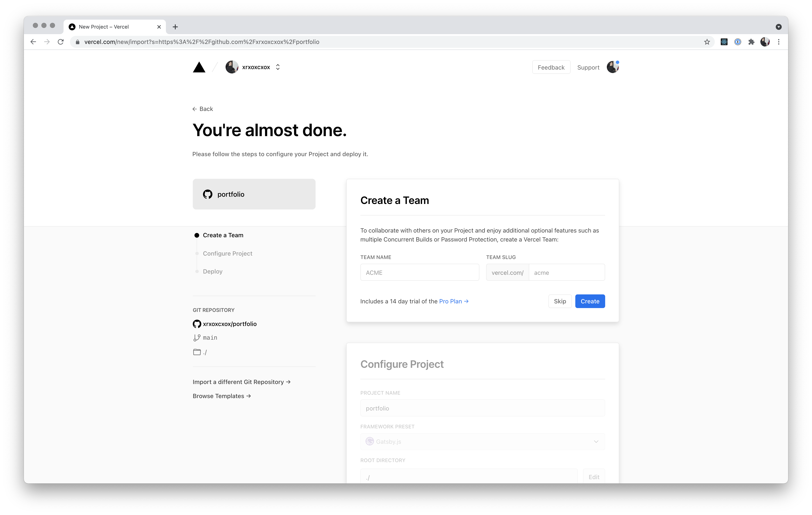Open the xrxoxcxox account scope switcher

click(x=277, y=67)
